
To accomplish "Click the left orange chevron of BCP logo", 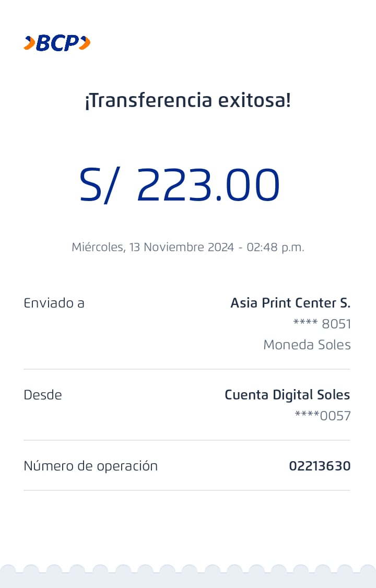I will (29, 43).
